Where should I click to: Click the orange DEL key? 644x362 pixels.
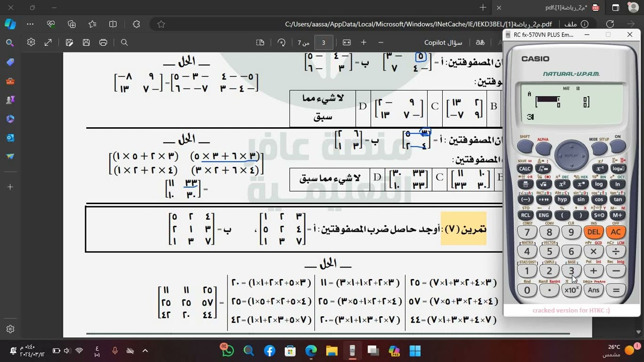(594, 232)
